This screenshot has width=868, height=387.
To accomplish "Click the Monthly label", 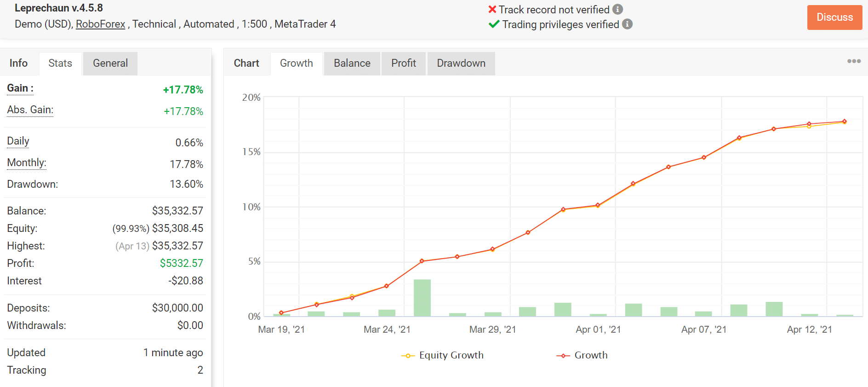I will [27, 163].
